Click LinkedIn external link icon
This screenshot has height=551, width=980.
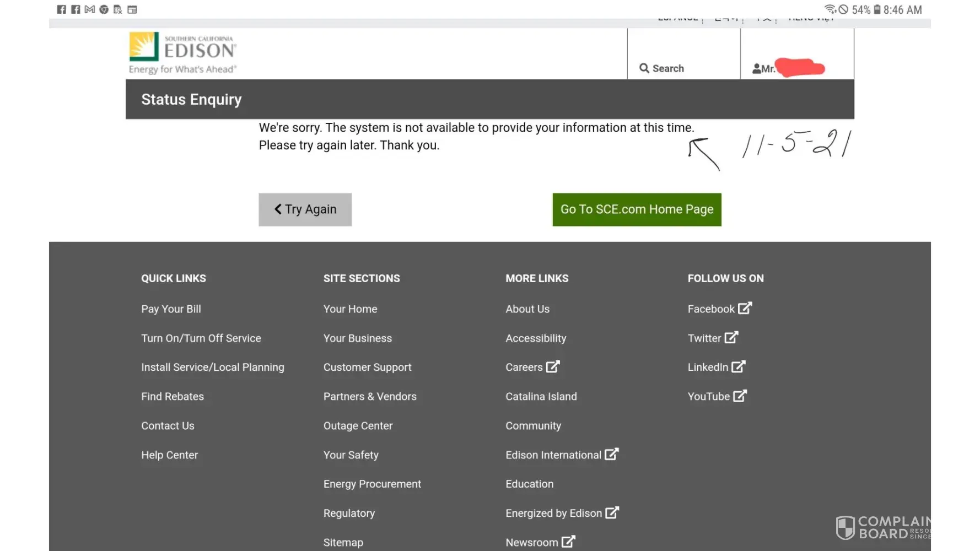point(739,367)
